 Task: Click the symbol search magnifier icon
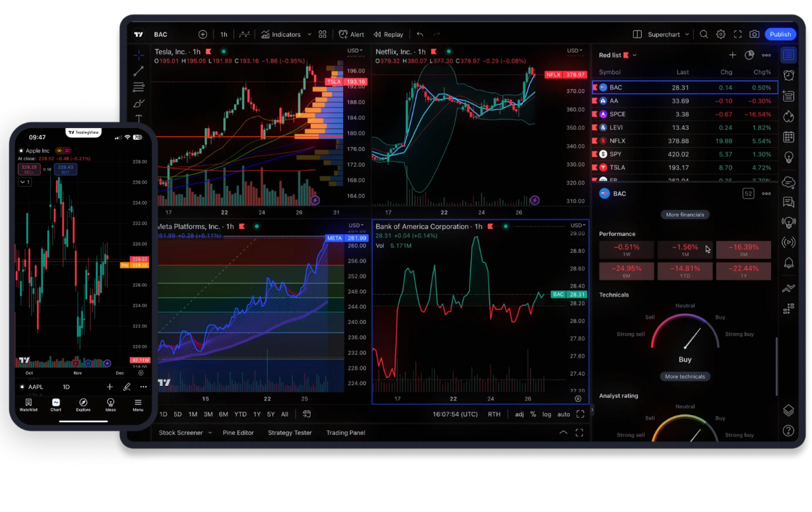(704, 34)
